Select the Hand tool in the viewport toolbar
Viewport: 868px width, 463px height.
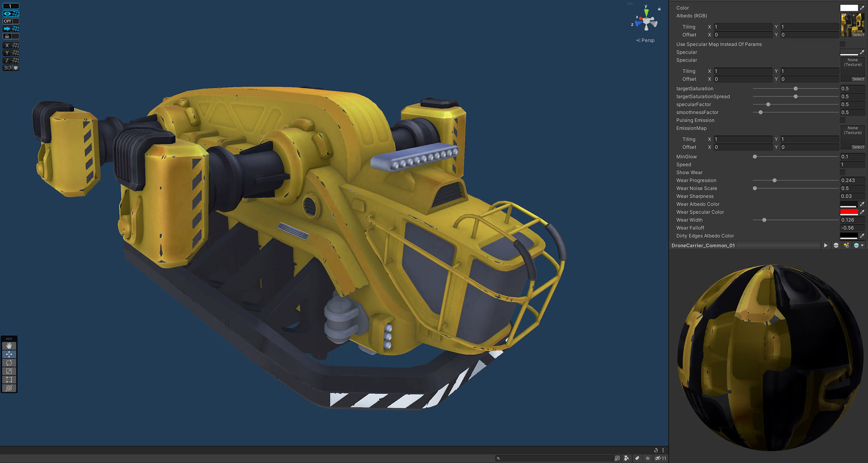pos(9,346)
